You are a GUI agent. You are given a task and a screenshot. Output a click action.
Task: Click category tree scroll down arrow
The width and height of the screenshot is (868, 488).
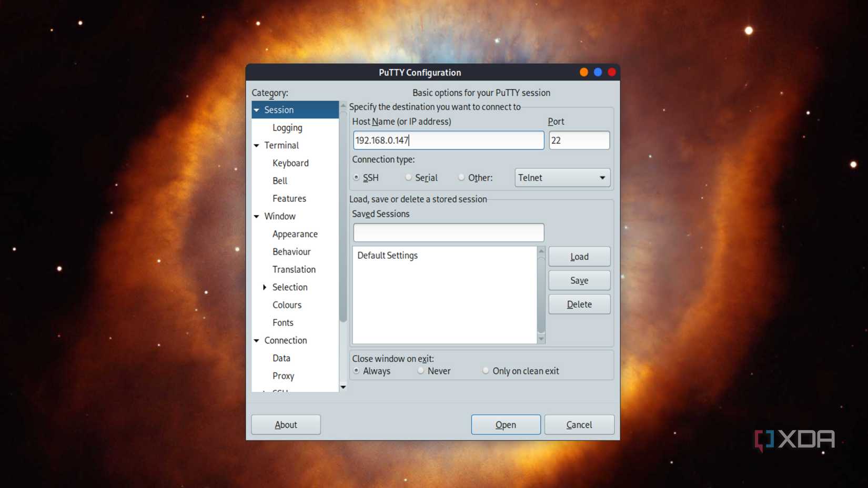point(343,388)
